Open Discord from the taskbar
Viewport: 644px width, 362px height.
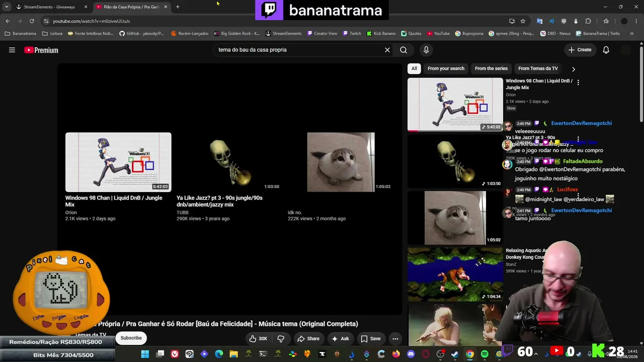pos(411,354)
